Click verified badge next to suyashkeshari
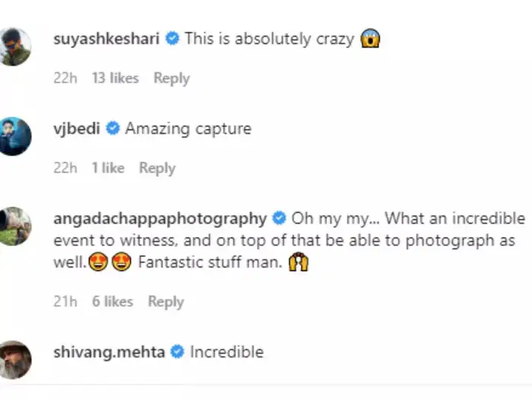 172,40
